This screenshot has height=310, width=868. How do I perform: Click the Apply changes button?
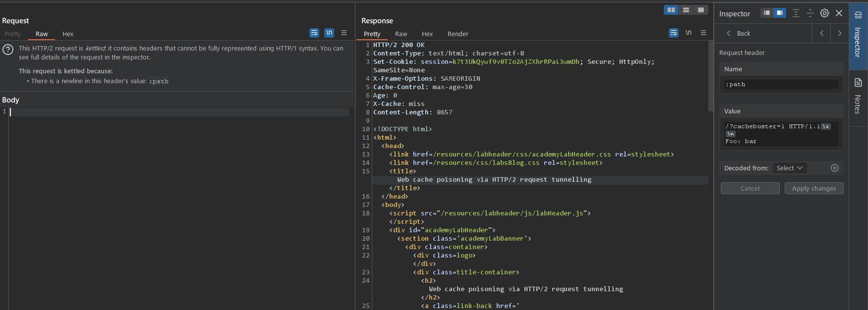tap(814, 188)
